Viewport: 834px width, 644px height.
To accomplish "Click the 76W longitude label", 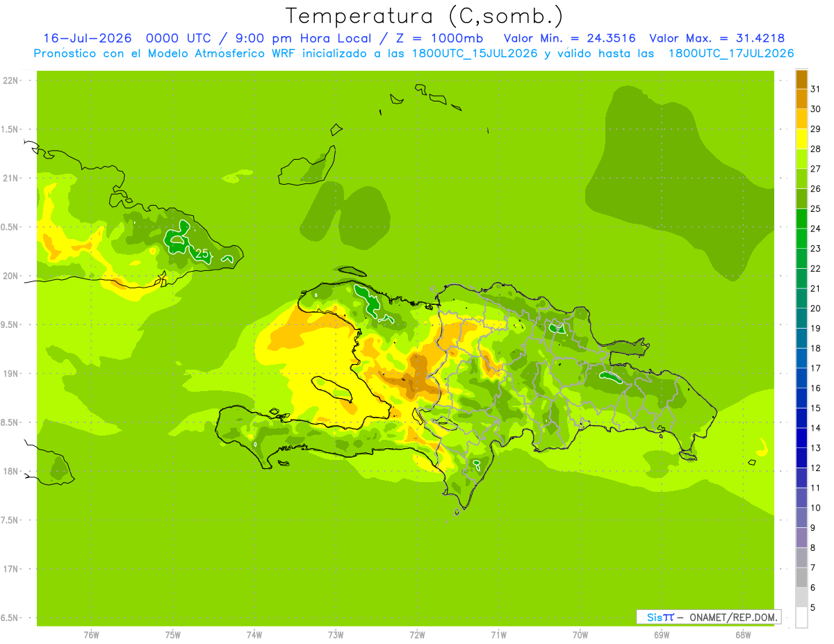I will [x=91, y=635].
